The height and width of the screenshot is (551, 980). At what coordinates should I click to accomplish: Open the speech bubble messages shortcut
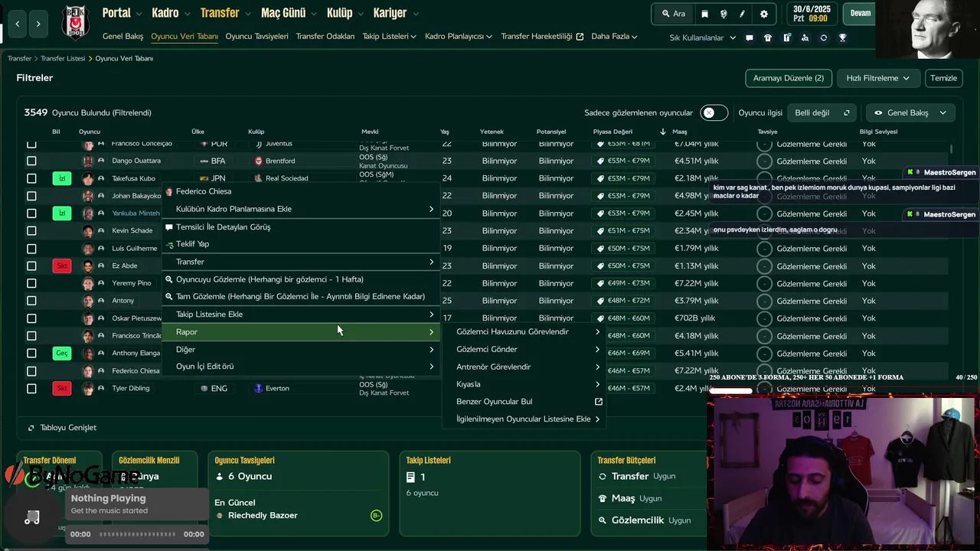(x=749, y=37)
